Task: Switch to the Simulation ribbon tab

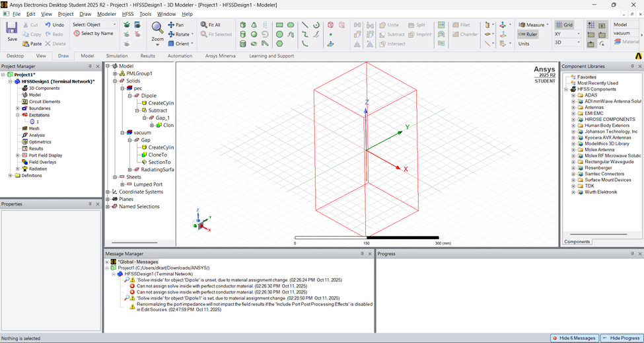Action: (x=117, y=56)
